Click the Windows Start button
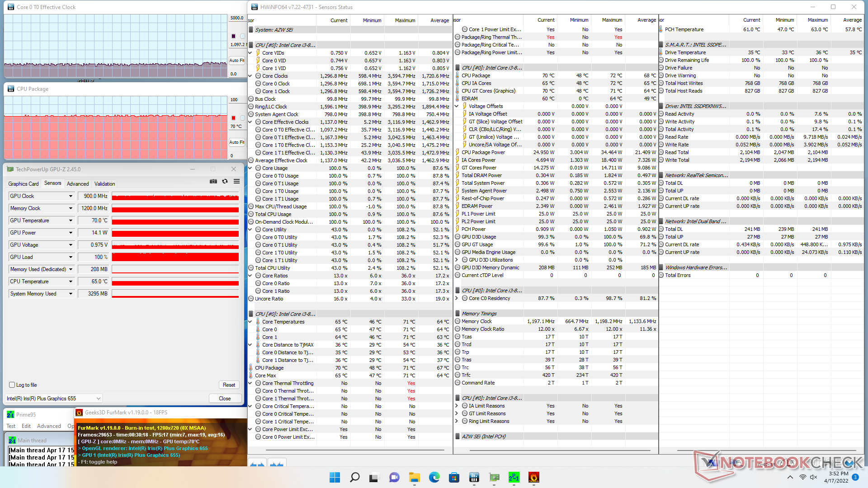 [335, 477]
